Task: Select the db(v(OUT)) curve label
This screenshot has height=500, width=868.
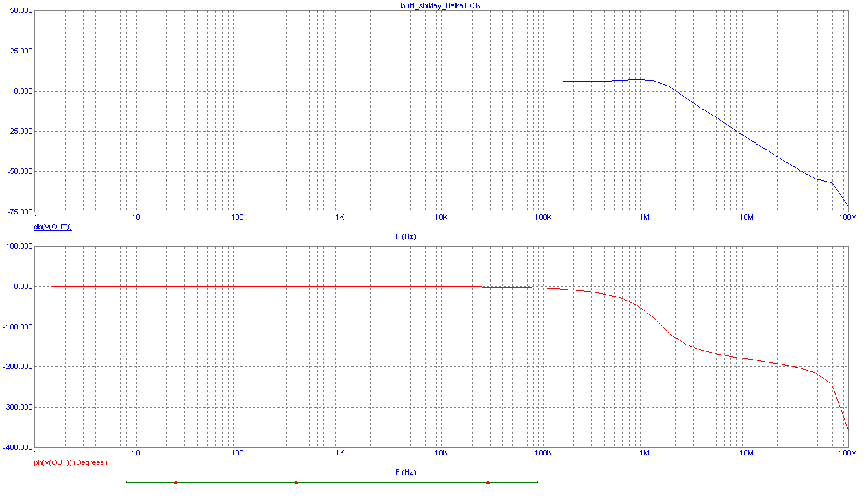Action: pyautogui.click(x=53, y=227)
